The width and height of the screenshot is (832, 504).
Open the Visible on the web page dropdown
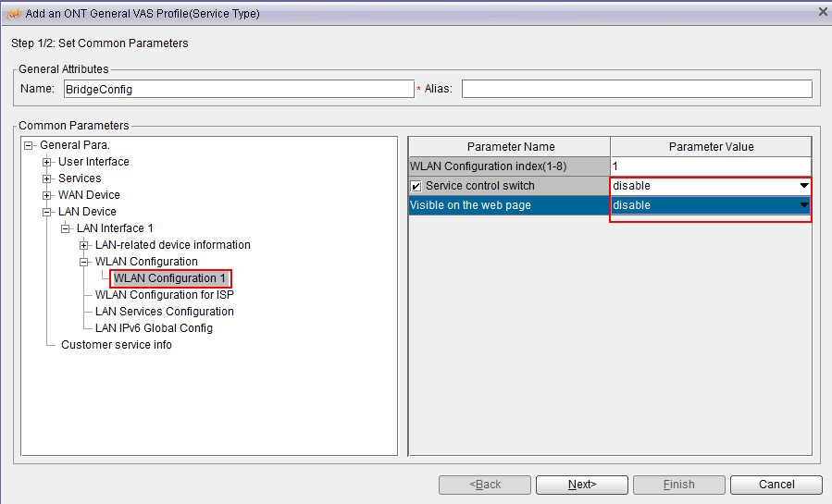(x=803, y=205)
